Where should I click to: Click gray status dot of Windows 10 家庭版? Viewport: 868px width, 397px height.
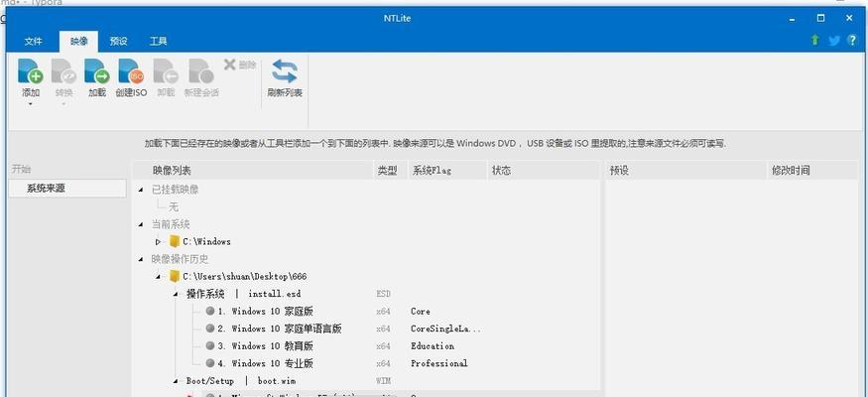[x=209, y=311]
